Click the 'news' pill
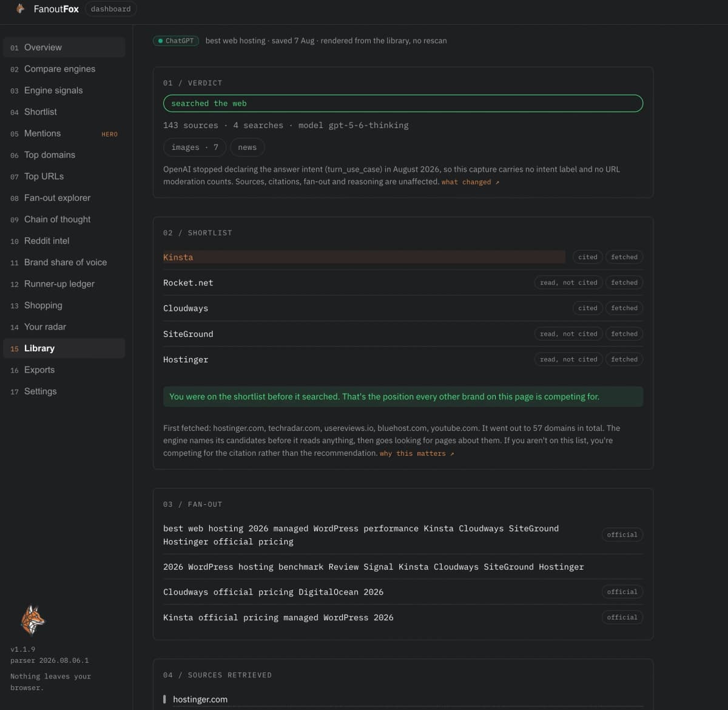 (248, 147)
